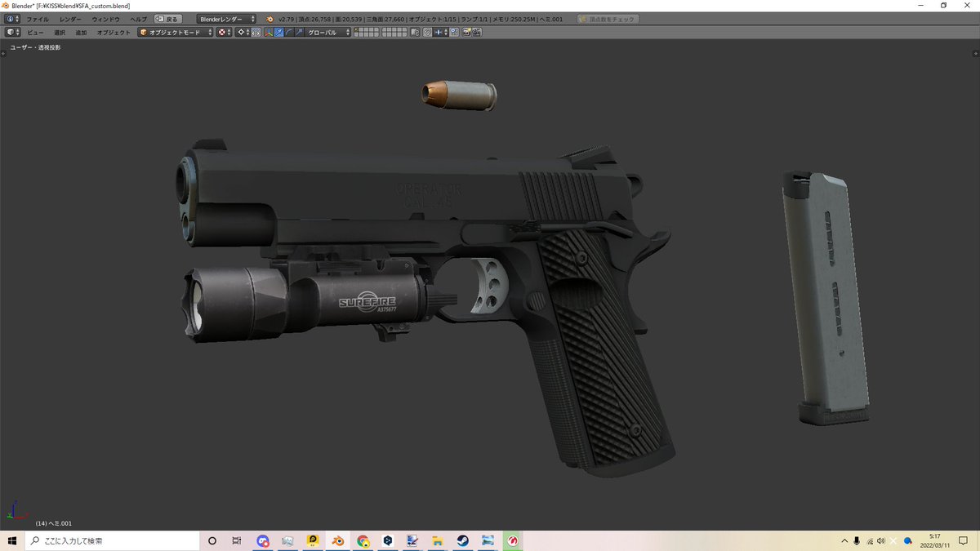Open the Windows Start menu
Image resolution: width=980 pixels, height=551 pixels.
click(x=12, y=540)
